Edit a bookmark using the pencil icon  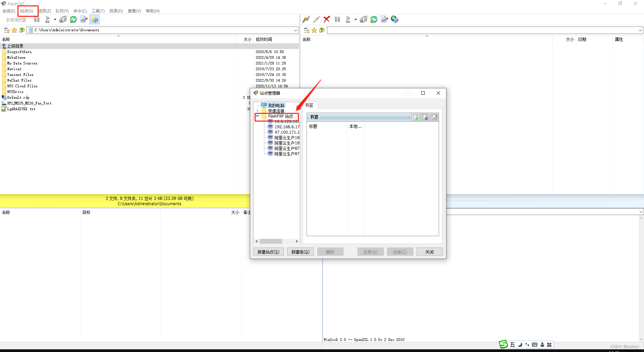pyautogui.click(x=435, y=117)
